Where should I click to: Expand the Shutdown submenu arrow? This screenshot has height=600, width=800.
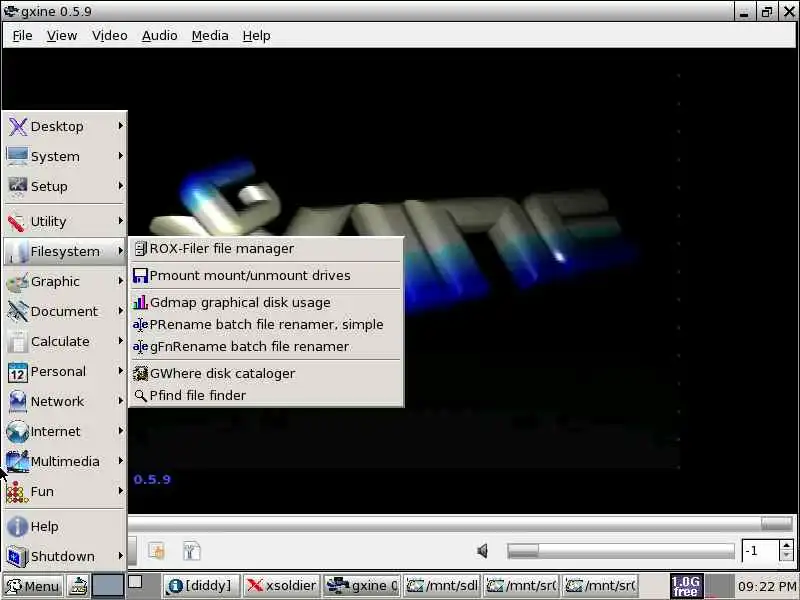tap(120, 556)
